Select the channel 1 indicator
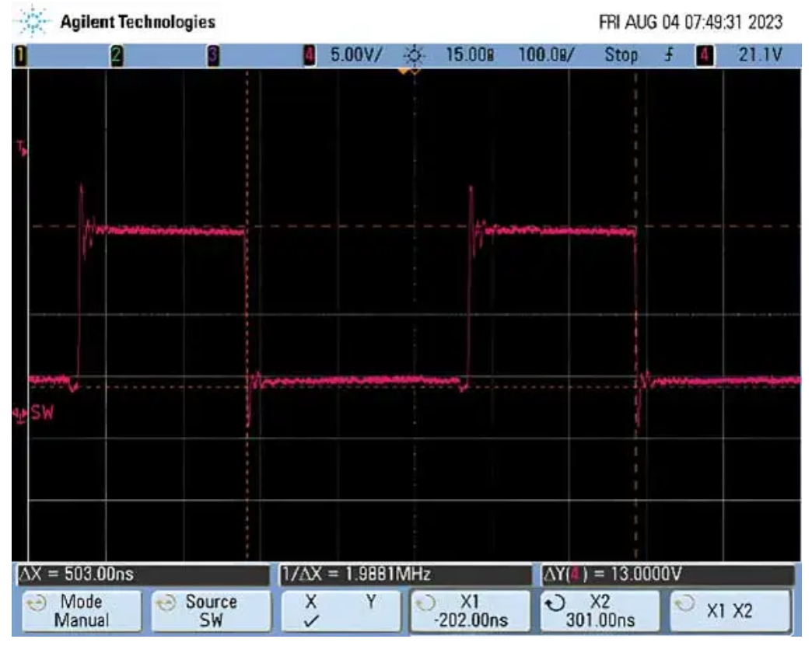812x646 pixels. 20,55
